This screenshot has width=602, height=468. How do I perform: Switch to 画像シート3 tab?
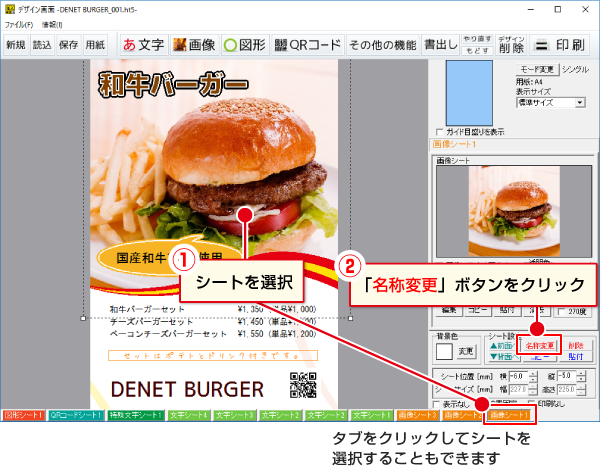click(417, 415)
